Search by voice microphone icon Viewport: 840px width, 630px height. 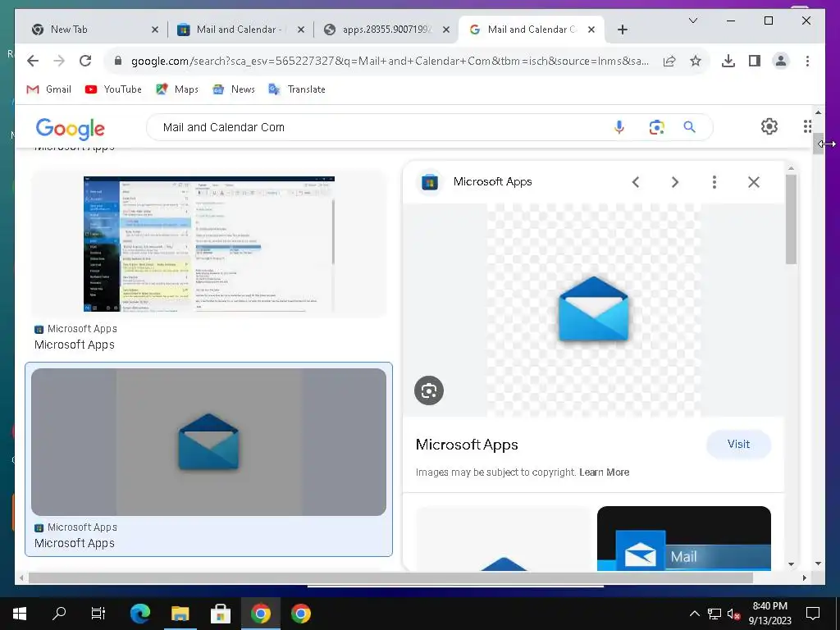point(619,127)
